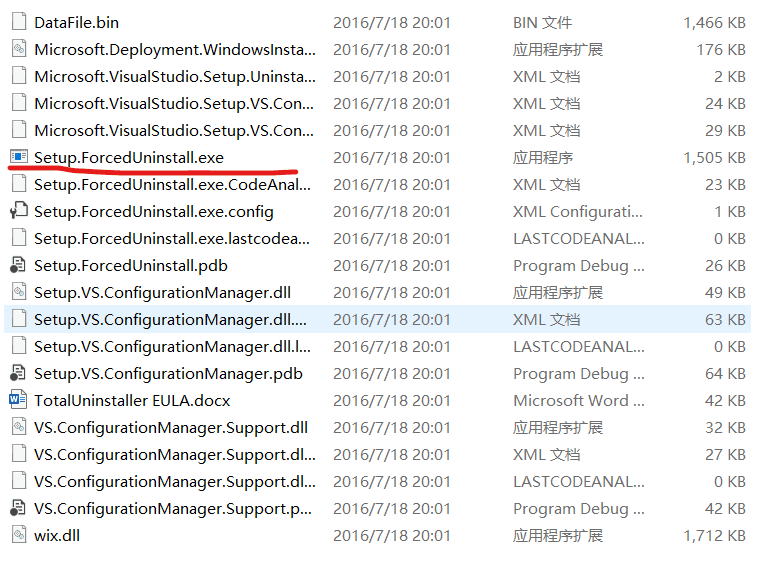Click the VS.ConfigurationManager.Support.p... file name

(173, 509)
